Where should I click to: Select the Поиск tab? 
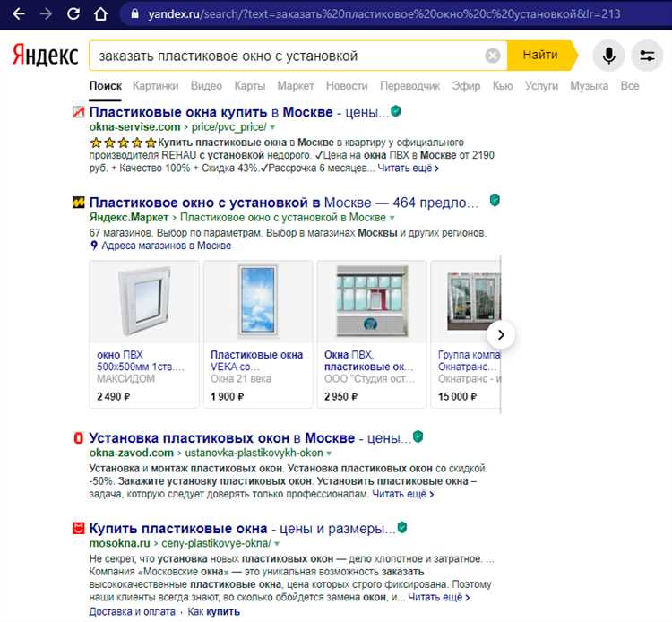tap(106, 86)
